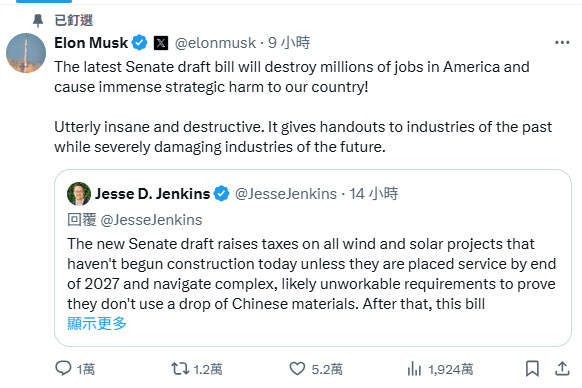Open the @JesseJenkins handle in quoted header

286,194
